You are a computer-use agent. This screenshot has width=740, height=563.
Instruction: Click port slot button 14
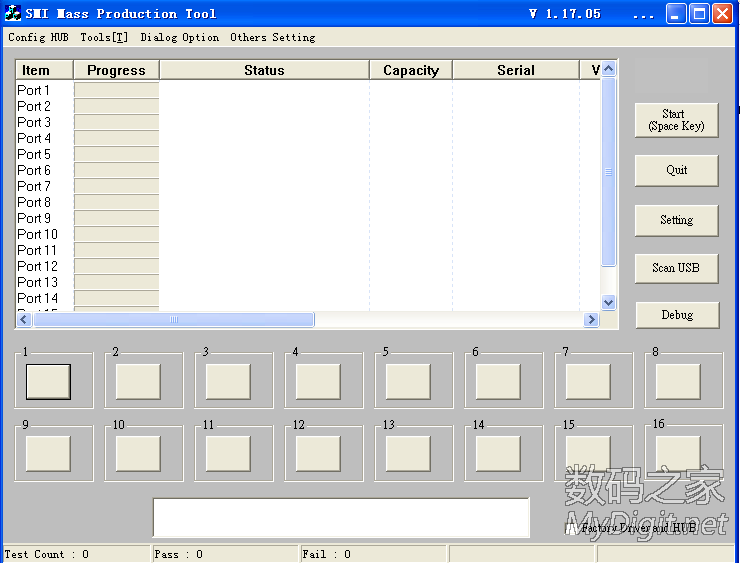[x=498, y=454]
